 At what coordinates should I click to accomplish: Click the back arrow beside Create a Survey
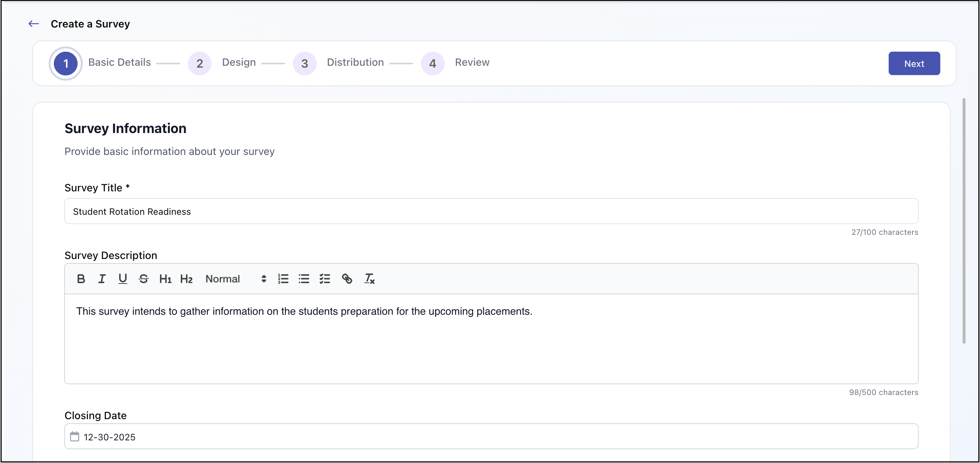click(x=33, y=24)
